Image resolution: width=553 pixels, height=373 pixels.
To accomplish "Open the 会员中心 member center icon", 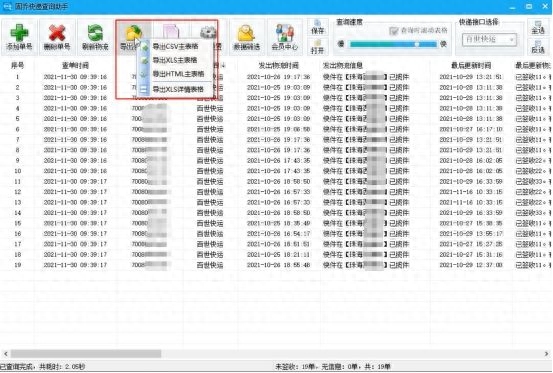I will click(x=285, y=37).
